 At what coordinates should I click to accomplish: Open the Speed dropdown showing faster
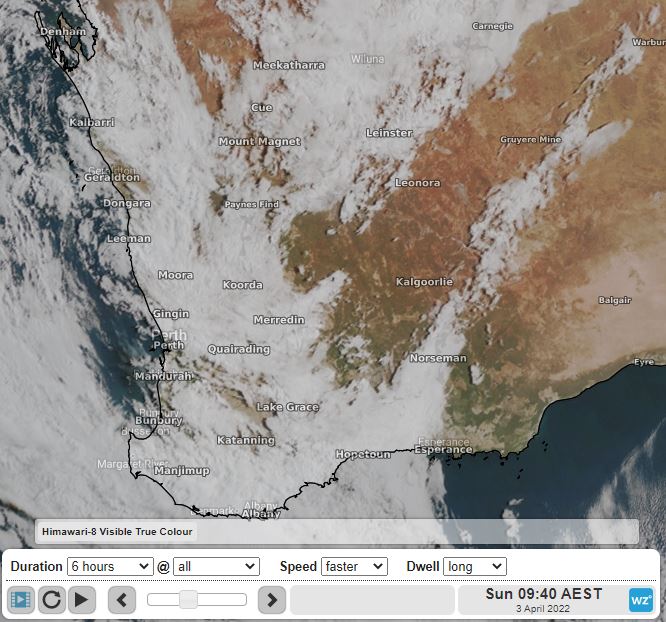354,566
